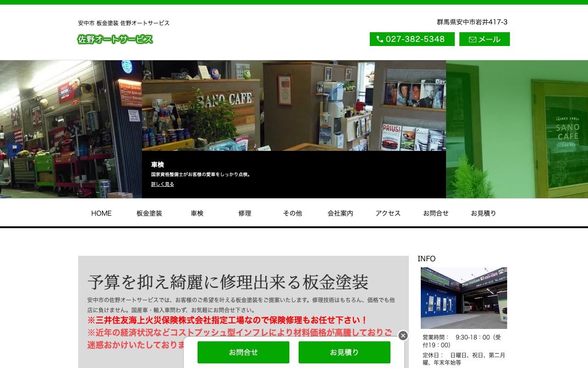The width and height of the screenshot is (588, 368).
Task: Open 詳しく見る link in slider
Action: [163, 184]
